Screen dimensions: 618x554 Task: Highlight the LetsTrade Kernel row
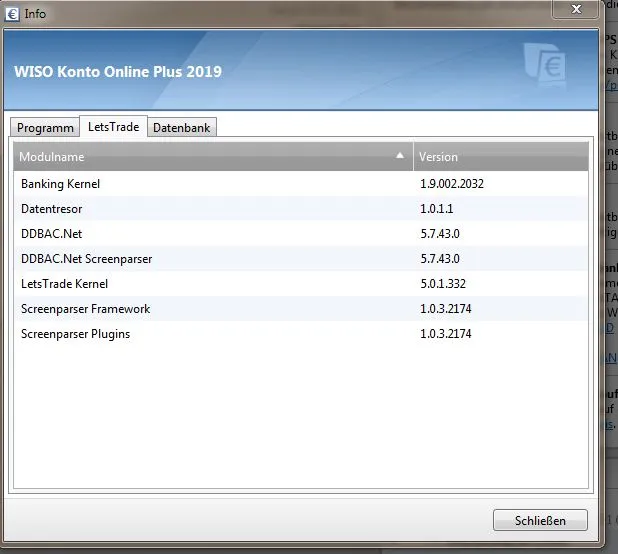[x=64, y=284]
